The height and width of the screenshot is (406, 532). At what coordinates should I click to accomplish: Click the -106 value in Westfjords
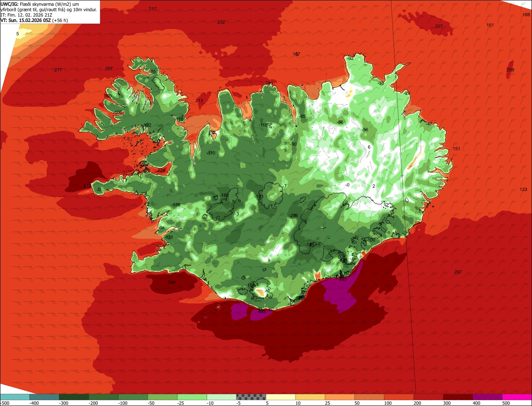(x=118, y=112)
